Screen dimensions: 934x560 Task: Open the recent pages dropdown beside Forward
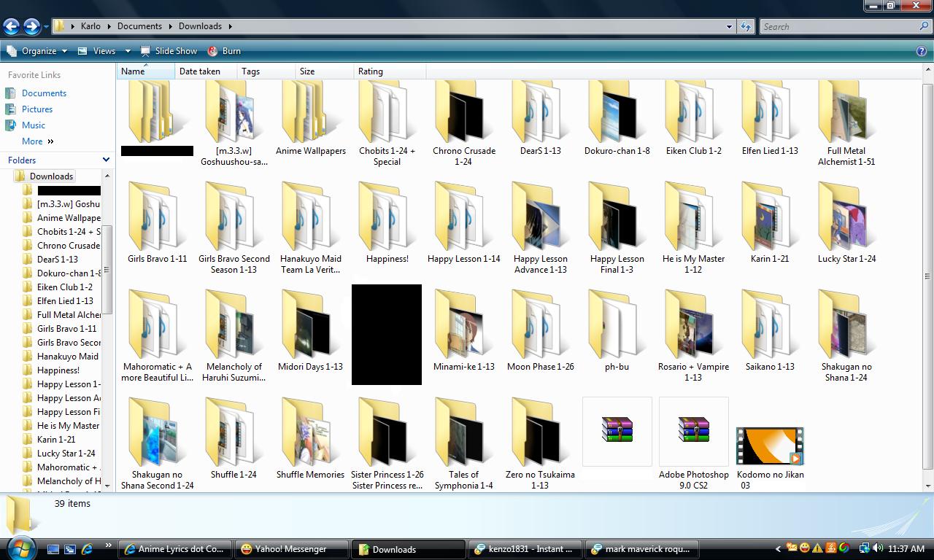tap(46, 27)
